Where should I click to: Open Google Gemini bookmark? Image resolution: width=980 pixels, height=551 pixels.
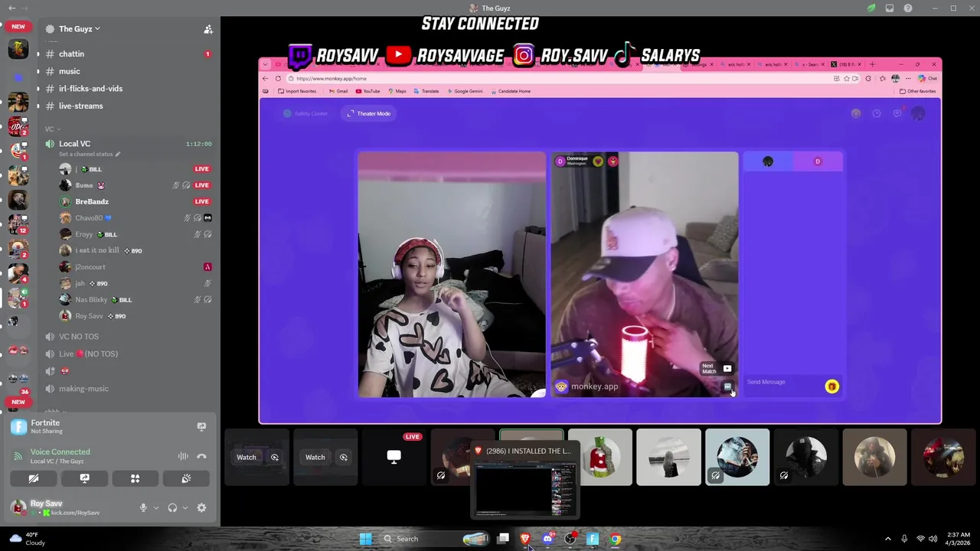tap(465, 91)
